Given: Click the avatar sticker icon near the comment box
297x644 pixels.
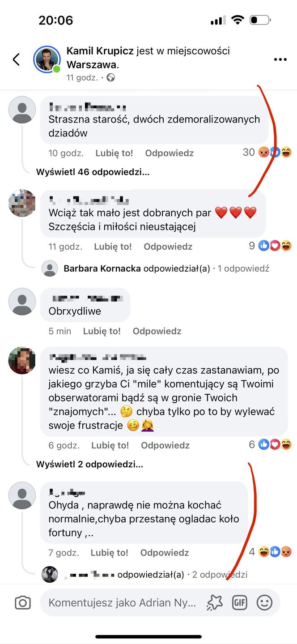Looking at the screenshot, I should (215, 602).
